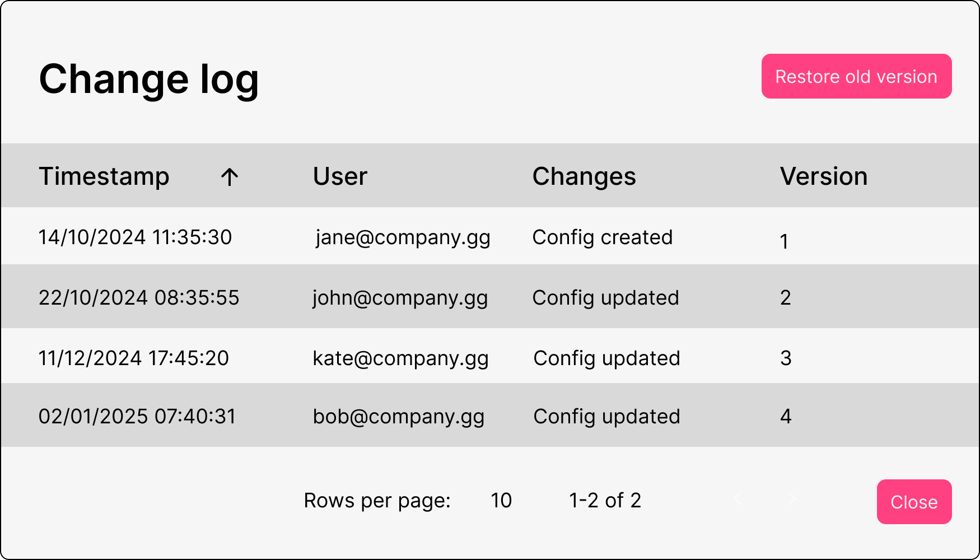Select version 4 in the Version column

pos(786,417)
